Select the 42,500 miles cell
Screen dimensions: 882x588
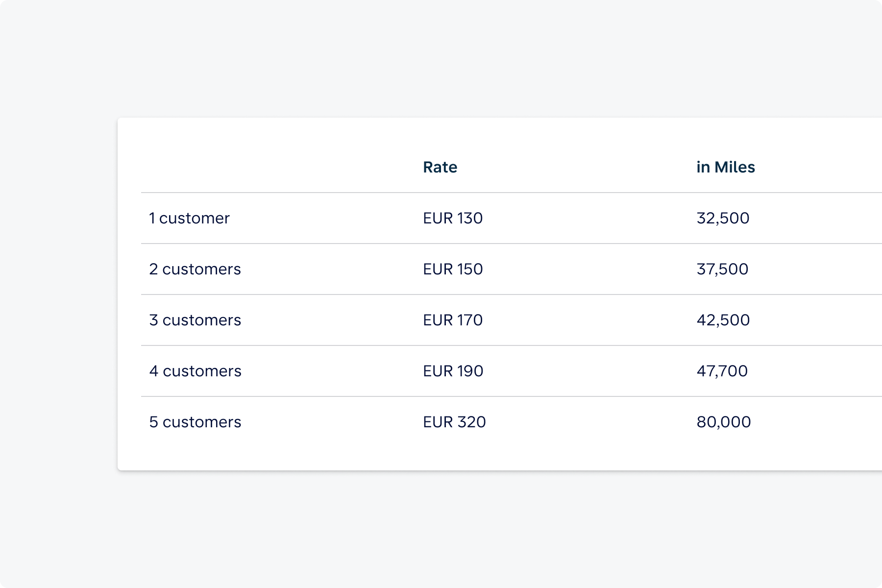723,320
